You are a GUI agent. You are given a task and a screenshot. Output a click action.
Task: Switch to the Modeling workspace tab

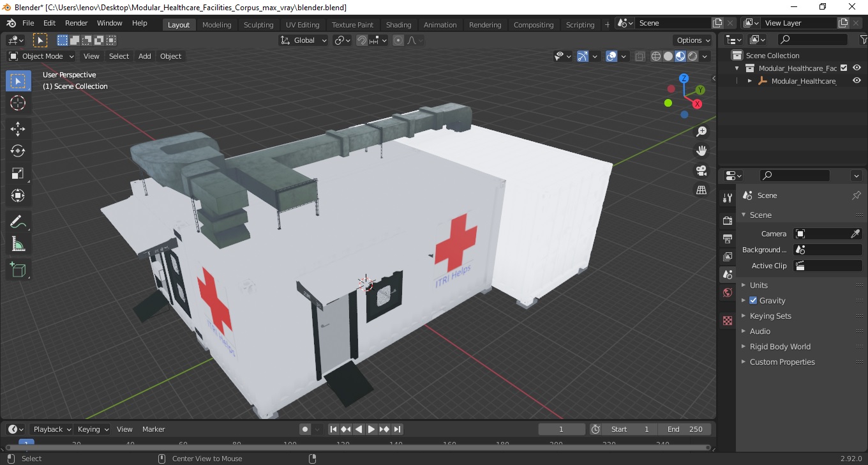coord(216,24)
